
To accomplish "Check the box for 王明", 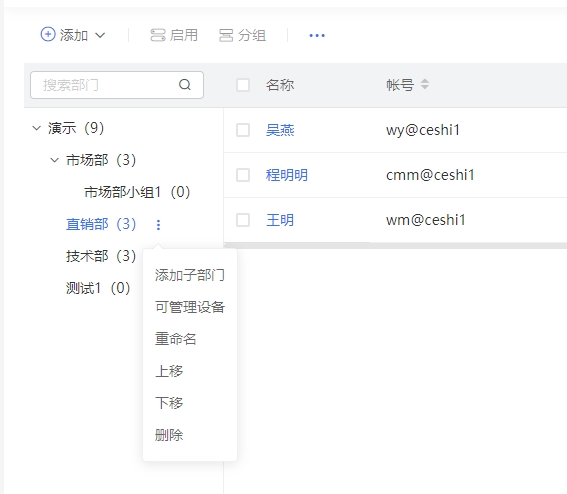I will pyautogui.click(x=243, y=220).
